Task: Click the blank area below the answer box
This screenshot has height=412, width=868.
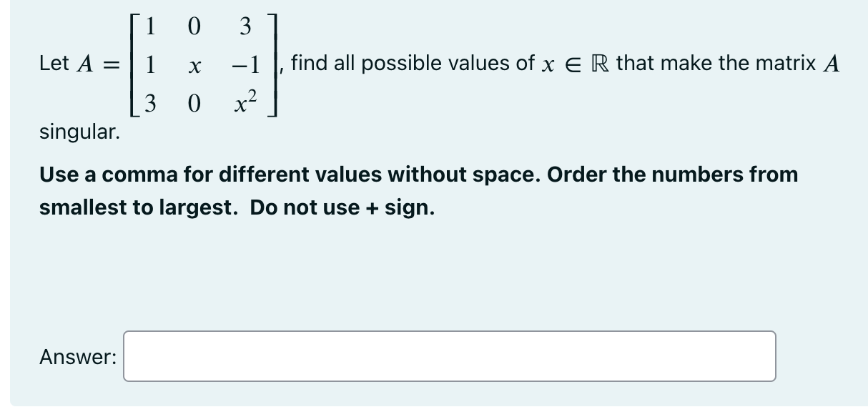Action: (x=429, y=397)
